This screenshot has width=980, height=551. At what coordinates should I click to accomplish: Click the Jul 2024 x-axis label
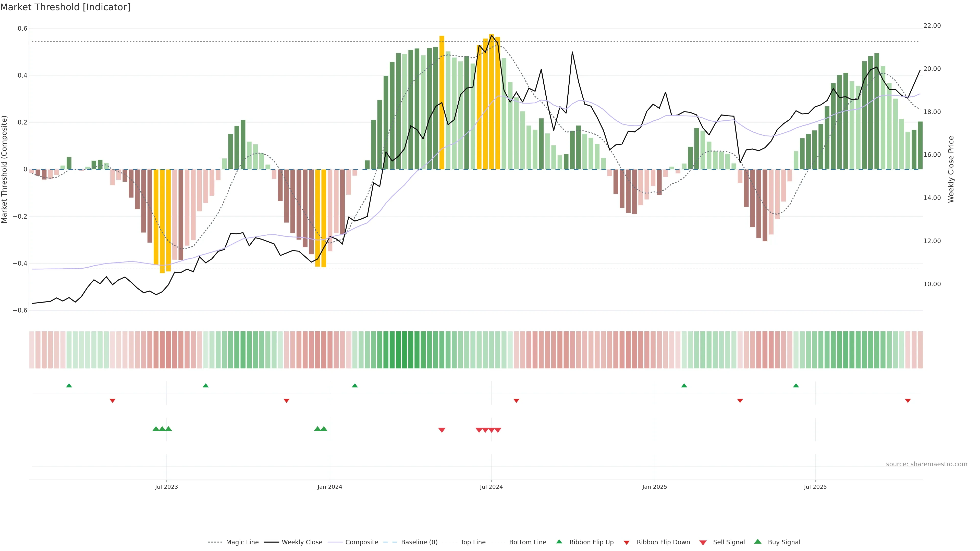coord(491,487)
